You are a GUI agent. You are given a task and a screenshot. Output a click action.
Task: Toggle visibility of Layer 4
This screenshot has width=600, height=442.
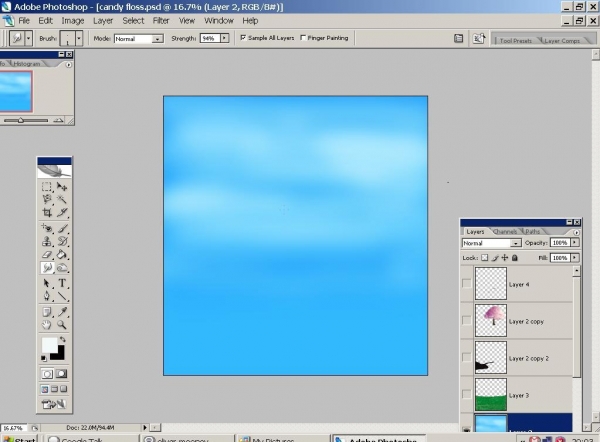click(x=466, y=283)
